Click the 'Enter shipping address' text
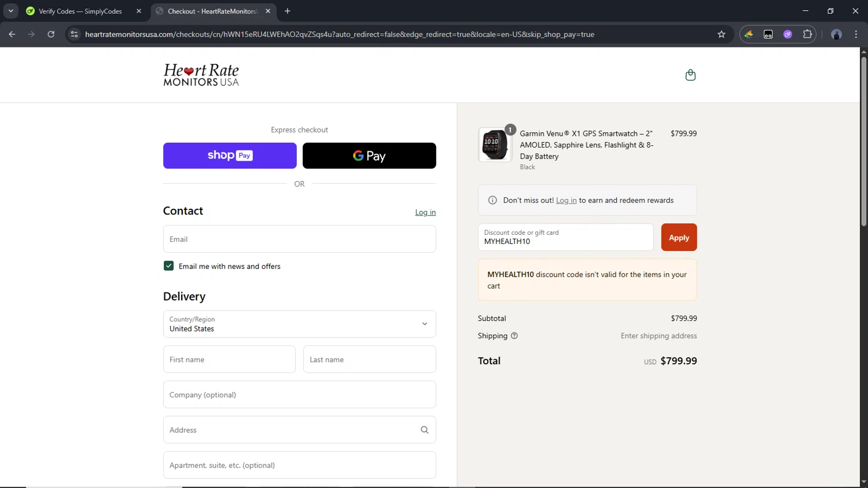Viewport: 868px width, 488px height. pyautogui.click(x=659, y=336)
